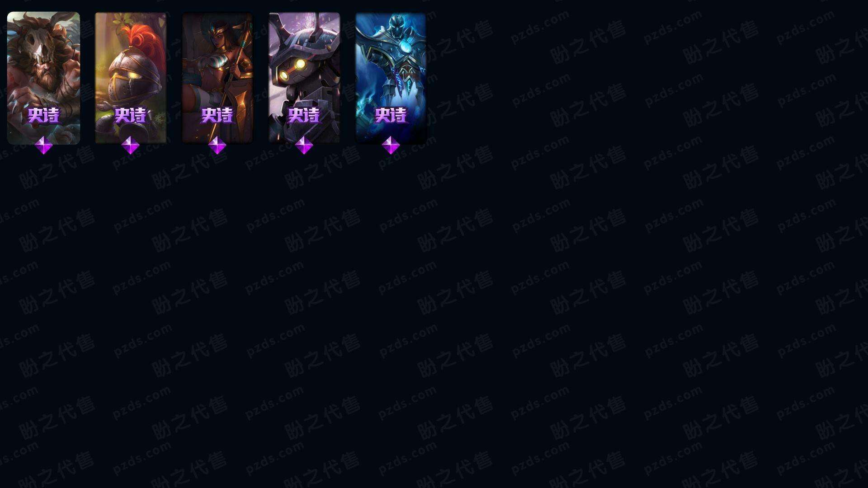Image resolution: width=868 pixels, height=488 pixels.
Task: Select the 史诗 badge on the golden pharaoh card
Action: (x=217, y=116)
